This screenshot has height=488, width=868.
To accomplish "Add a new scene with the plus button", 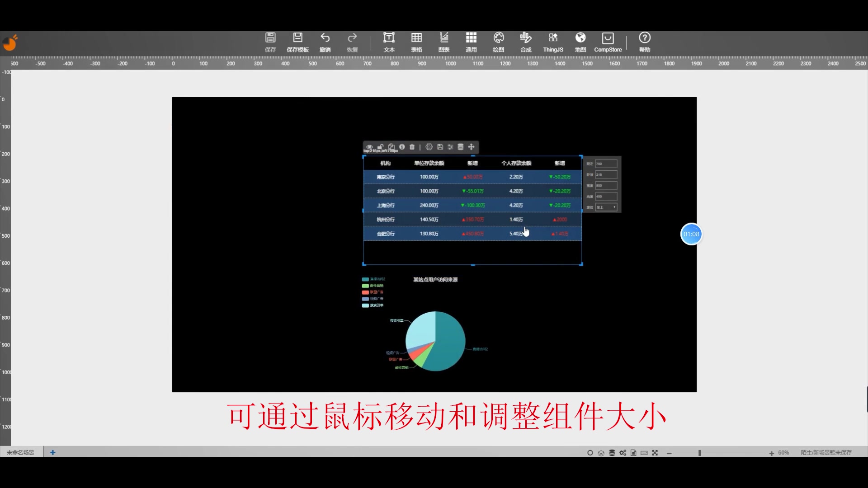I will [x=52, y=452].
